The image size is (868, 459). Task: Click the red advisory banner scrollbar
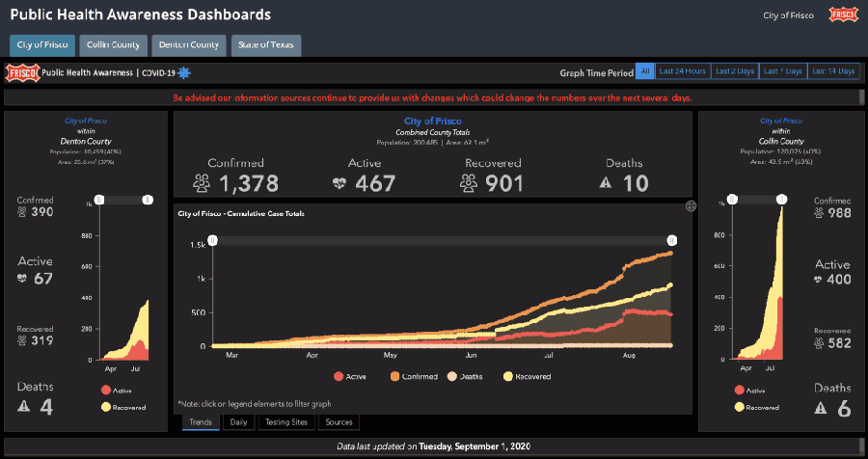(862, 97)
